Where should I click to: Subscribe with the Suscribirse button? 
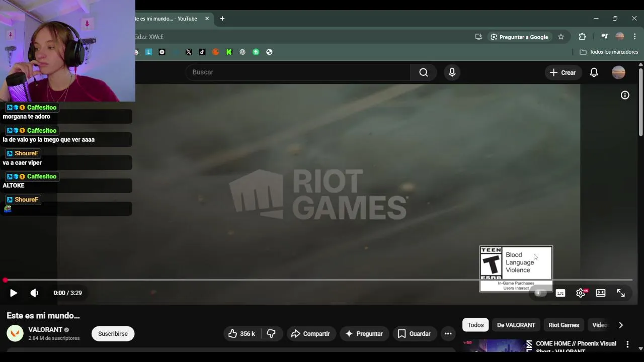coord(113,334)
